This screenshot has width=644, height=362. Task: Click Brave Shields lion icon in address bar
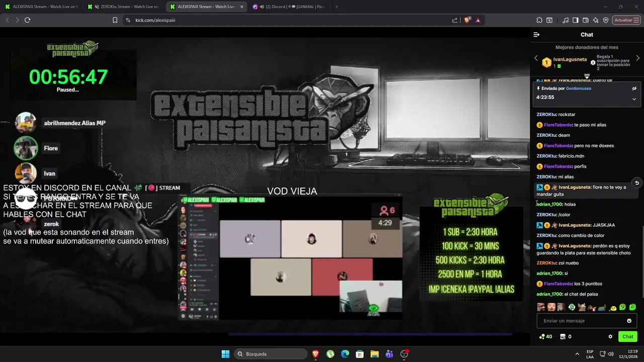(467, 20)
